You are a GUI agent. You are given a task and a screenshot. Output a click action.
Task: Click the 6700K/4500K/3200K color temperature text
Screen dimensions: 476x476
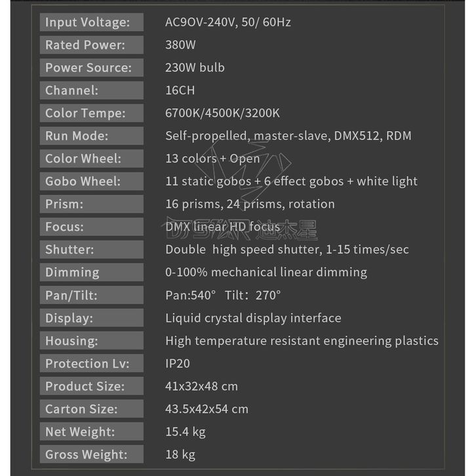(x=222, y=113)
